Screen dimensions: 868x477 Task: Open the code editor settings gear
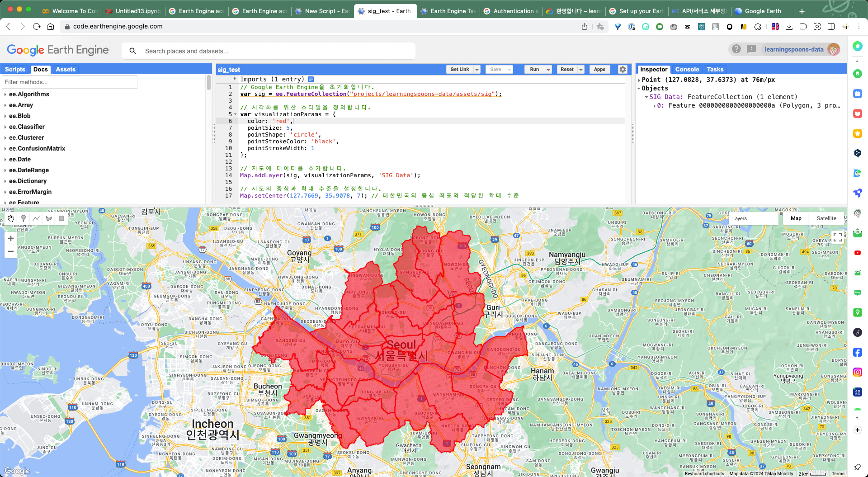click(623, 69)
